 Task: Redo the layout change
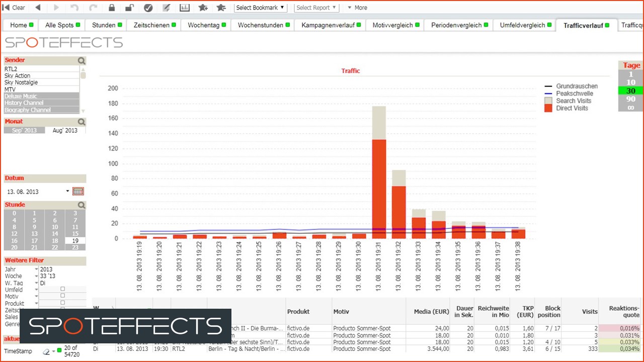pos(93,8)
